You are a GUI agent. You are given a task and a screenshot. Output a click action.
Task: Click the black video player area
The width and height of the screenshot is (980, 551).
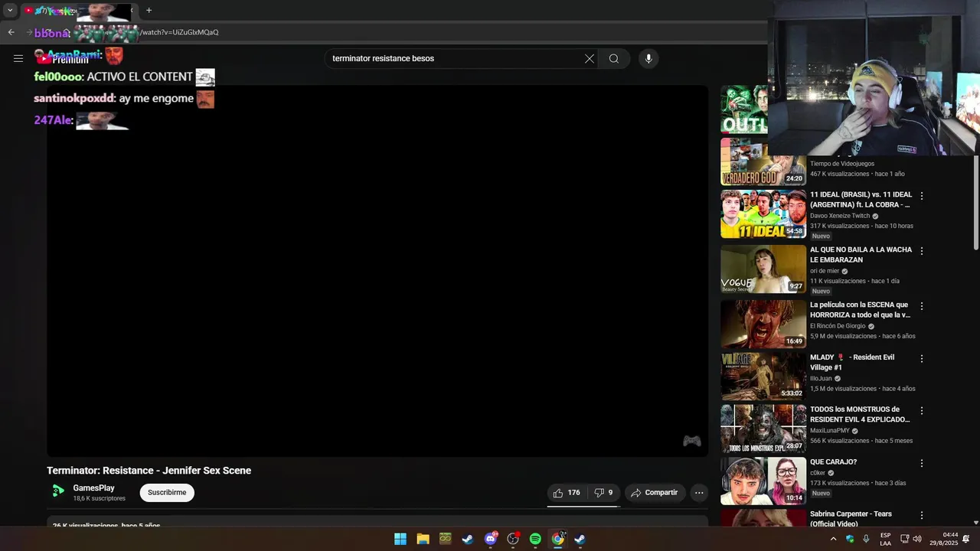[377, 271]
